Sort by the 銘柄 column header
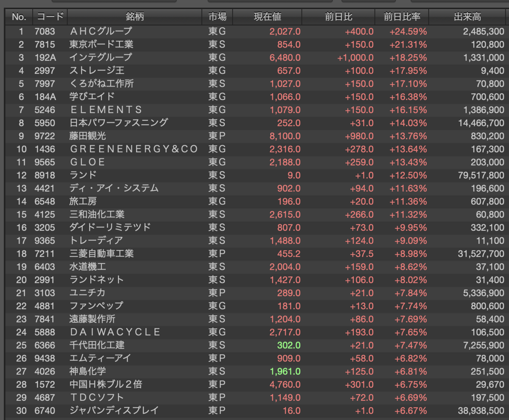 tap(134, 17)
